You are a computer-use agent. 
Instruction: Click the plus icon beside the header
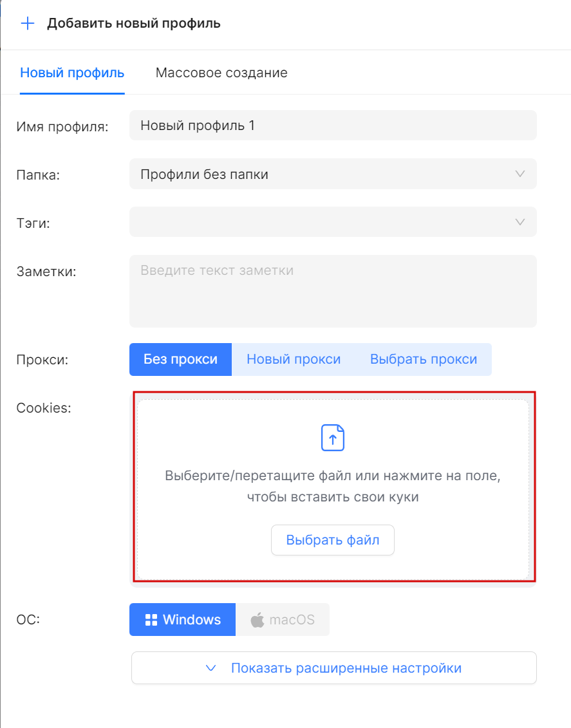pyautogui.click(x=27, y=24)
